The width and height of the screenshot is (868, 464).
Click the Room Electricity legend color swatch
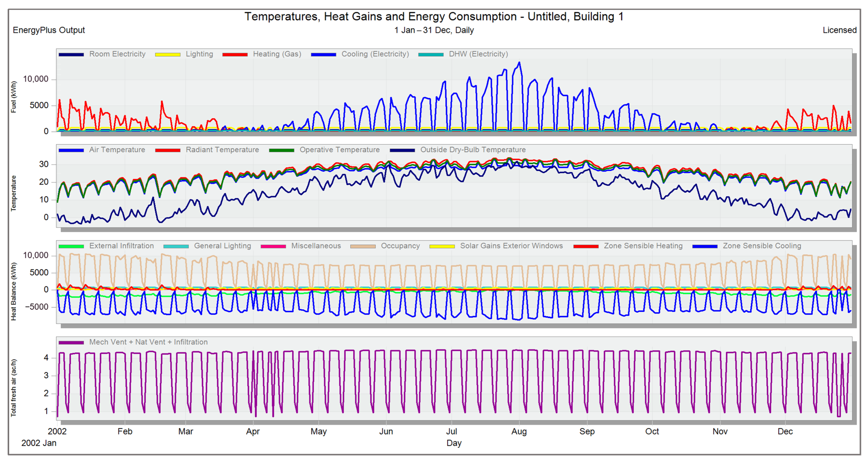(x=71, y=55)
